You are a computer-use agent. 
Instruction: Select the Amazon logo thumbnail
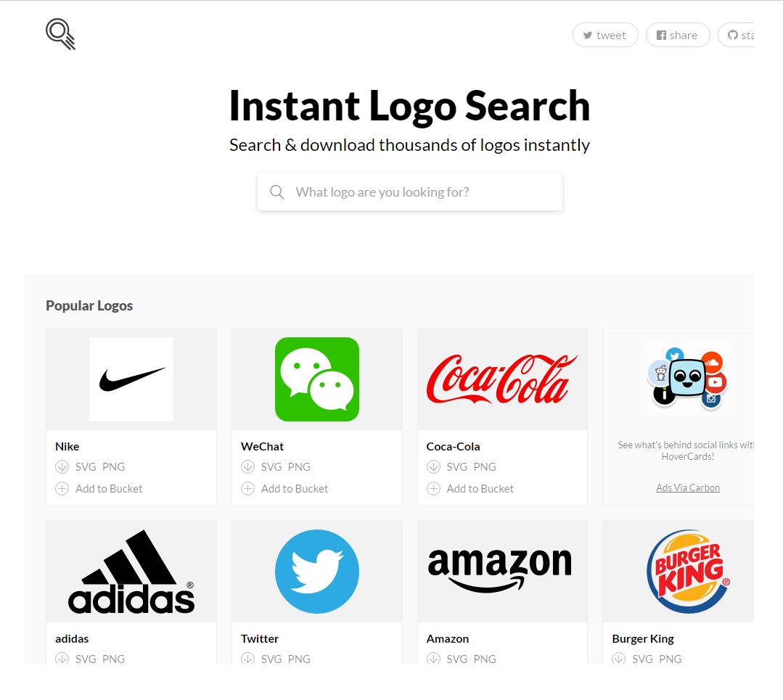[x=500, y=572]
